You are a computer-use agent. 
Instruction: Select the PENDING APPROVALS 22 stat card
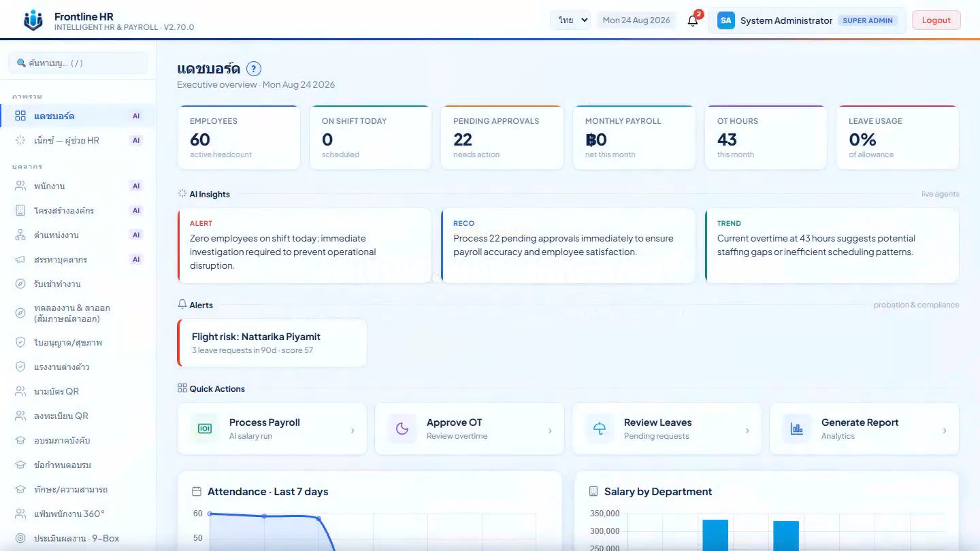[502, 137]
